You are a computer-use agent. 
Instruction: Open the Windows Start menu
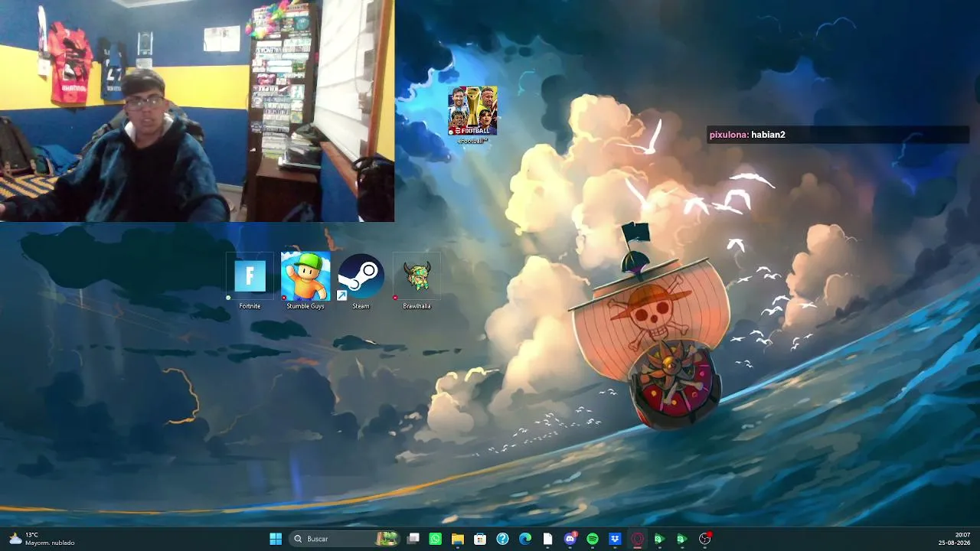(x=276, y=539)
